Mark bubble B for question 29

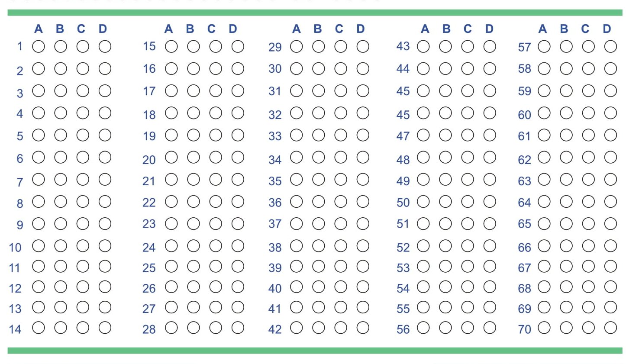[x=319, y=46]
